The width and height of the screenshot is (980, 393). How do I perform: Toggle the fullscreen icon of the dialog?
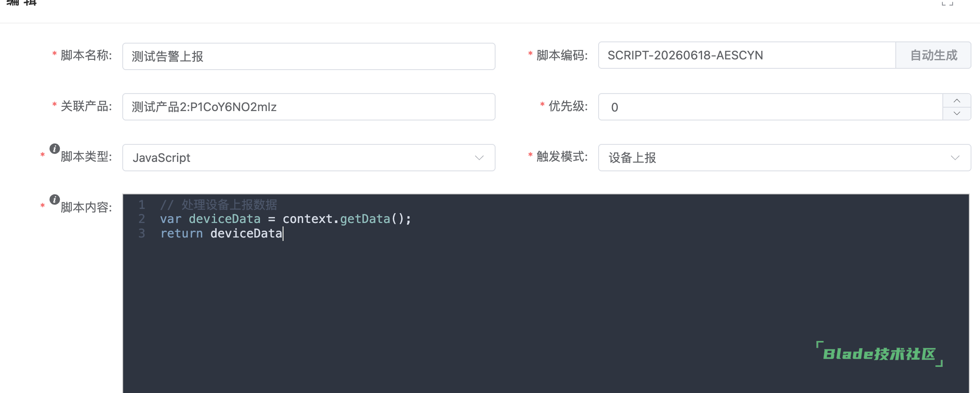(948, 3)
